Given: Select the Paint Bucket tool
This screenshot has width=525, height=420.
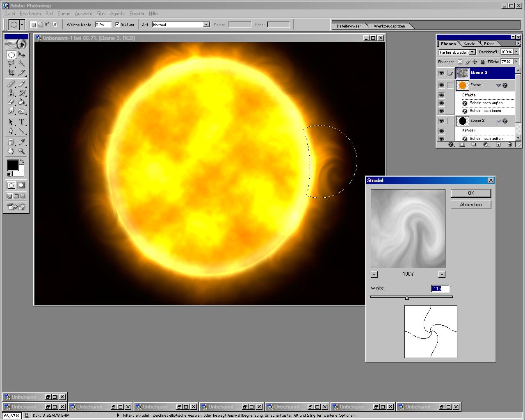Looking at the screenshot, I should (x=22, y=102).
